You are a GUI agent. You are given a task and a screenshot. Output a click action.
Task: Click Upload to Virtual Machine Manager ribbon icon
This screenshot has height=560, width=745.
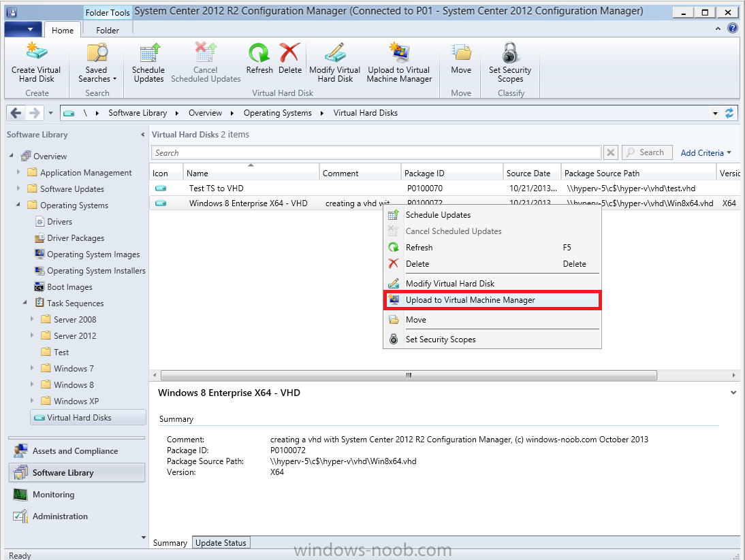pyautogui.click(x=399, y=52)
